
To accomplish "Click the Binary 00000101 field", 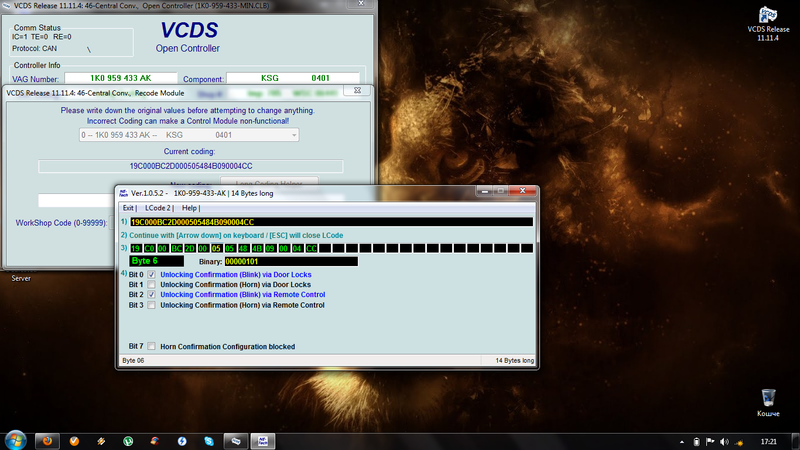I will 291,261.
